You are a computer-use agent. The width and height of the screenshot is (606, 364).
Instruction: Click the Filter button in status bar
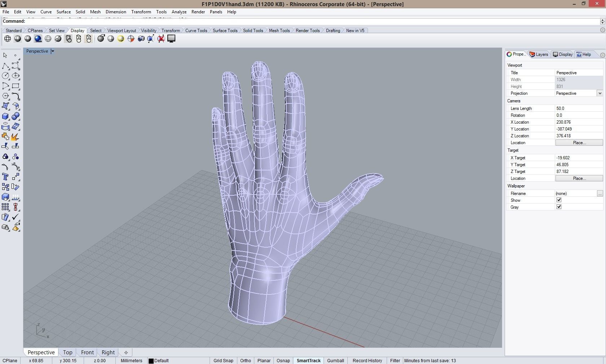point(395,360)
